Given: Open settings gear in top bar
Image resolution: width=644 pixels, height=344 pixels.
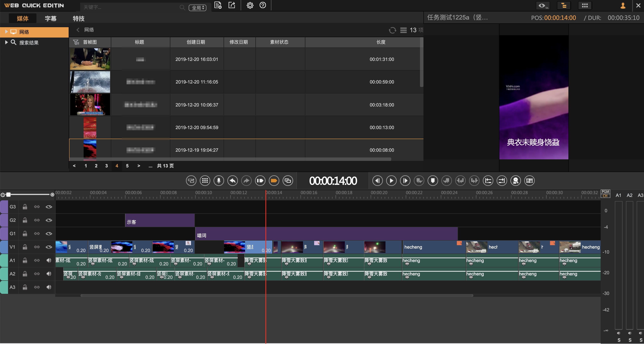Looking at the screenshot, I should coord(250,5).
